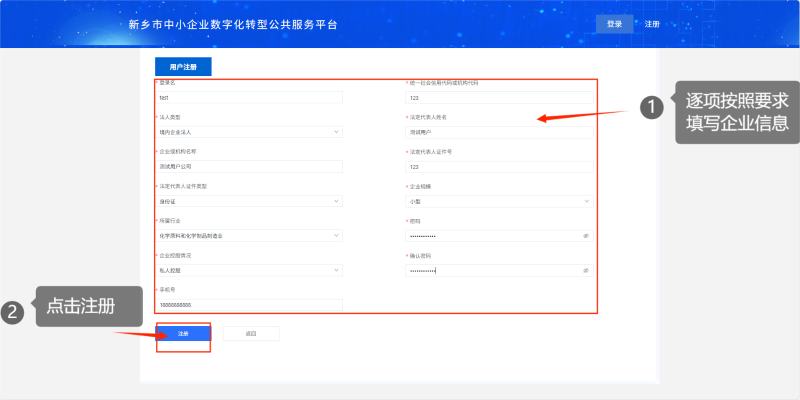Focus the 统一社会信用代码 input field

499,98
